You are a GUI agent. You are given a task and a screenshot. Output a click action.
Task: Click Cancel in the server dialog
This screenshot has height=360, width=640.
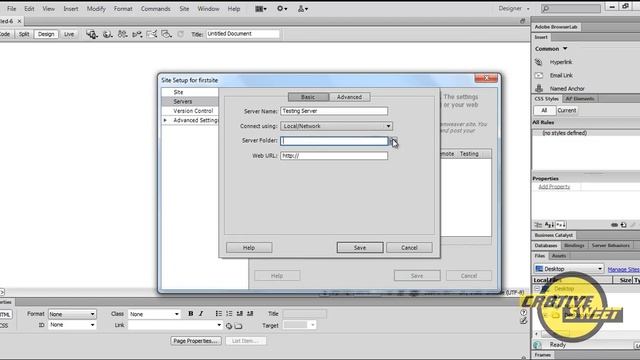coord(409,248)
